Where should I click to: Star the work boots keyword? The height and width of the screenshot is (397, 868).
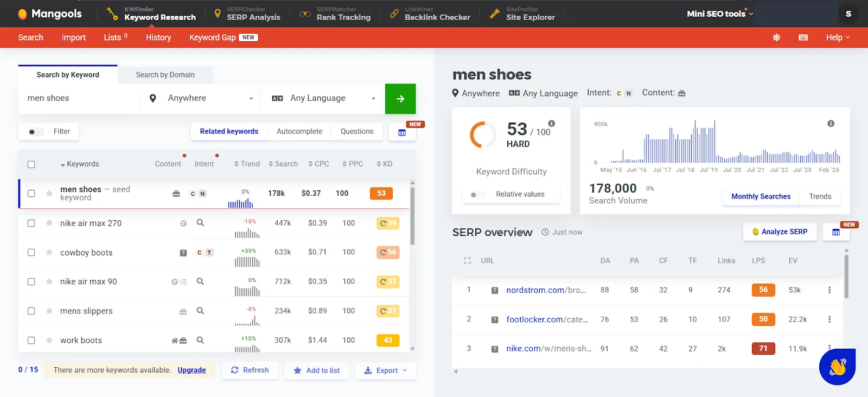[49, 340]
